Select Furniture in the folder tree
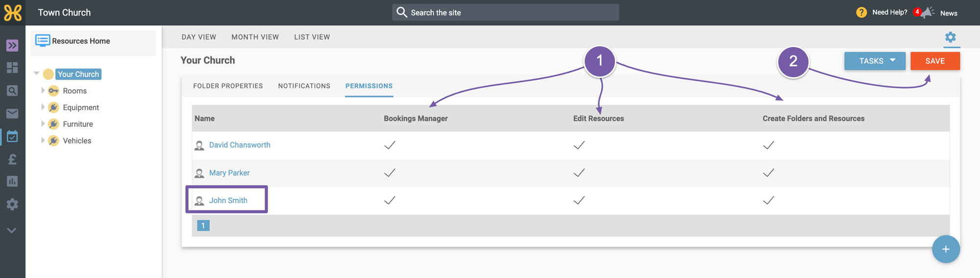Viewport: 980px width, 278px height. click(x=78, y=124)
